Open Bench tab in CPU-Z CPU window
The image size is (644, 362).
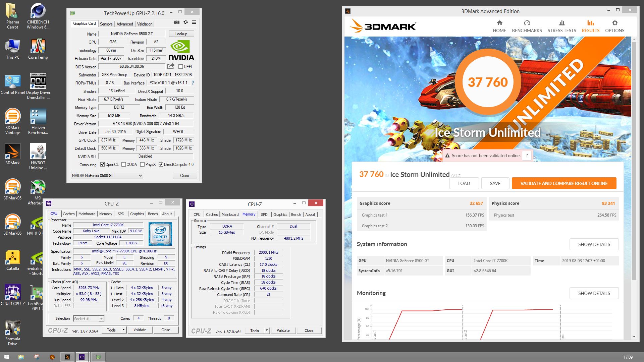click(153, 214)
